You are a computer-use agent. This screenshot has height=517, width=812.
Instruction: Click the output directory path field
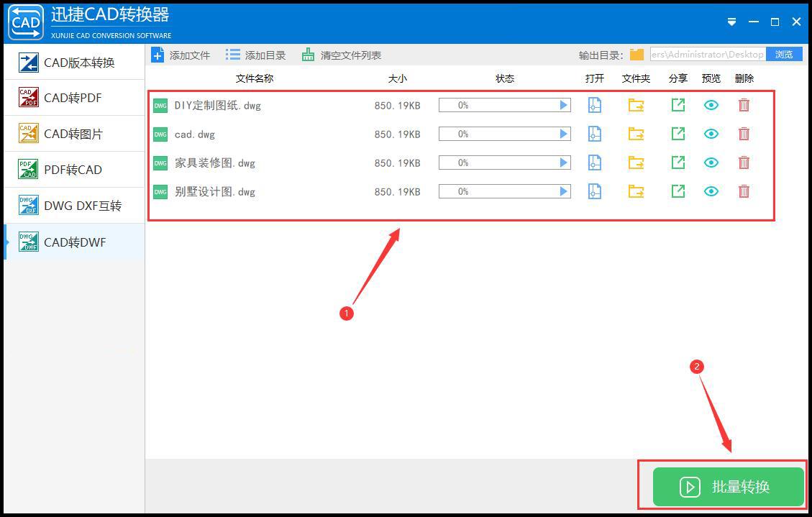pyautogui.click(x=708, y=54)
